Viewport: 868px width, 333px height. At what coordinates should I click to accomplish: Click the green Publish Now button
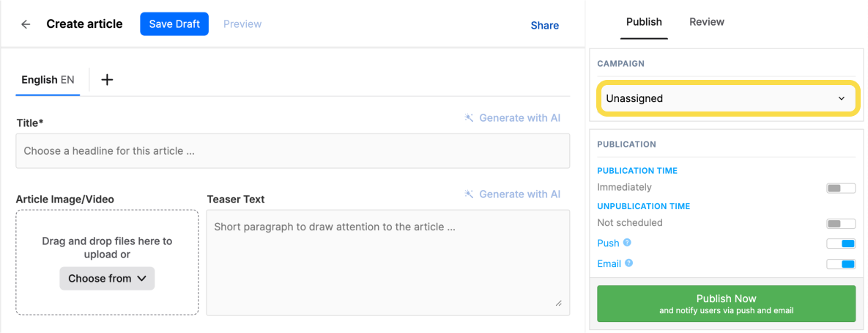click(x=727, y=304)
